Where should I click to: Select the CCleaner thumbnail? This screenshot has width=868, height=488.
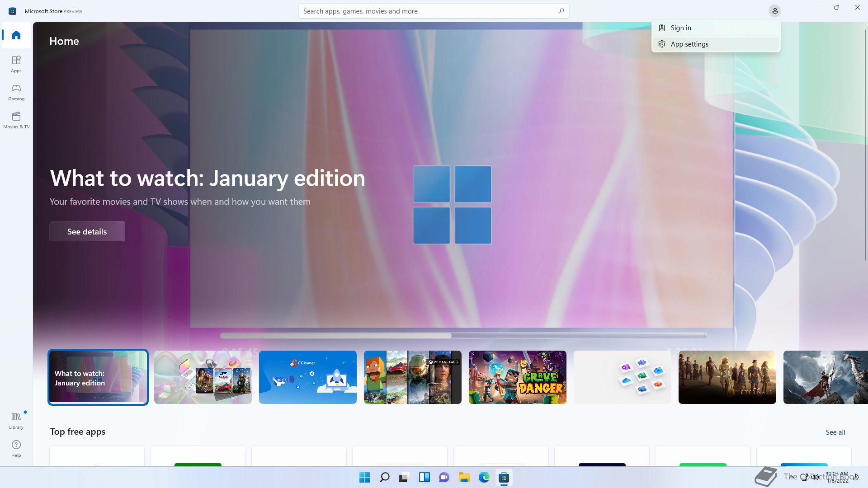(308, 377)
